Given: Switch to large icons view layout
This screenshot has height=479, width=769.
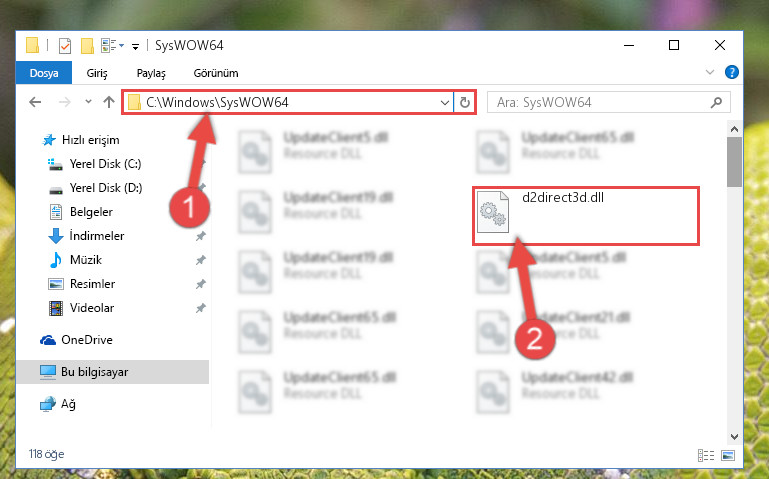Looking at the screenshot, I should tap(728, 455).
